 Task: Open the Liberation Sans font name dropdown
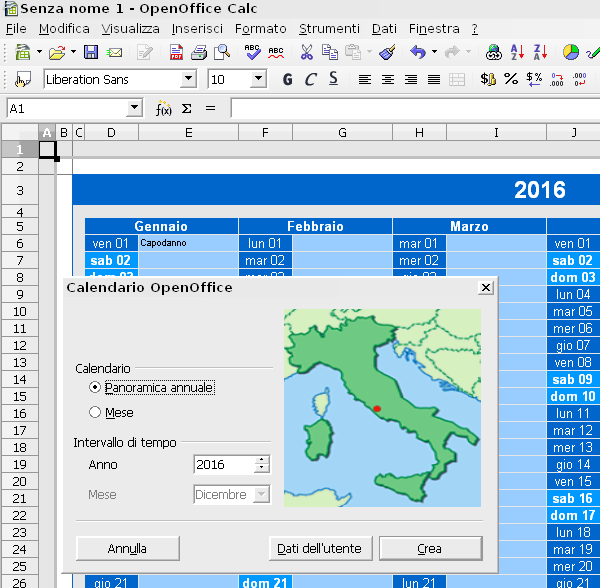(188, 79)
